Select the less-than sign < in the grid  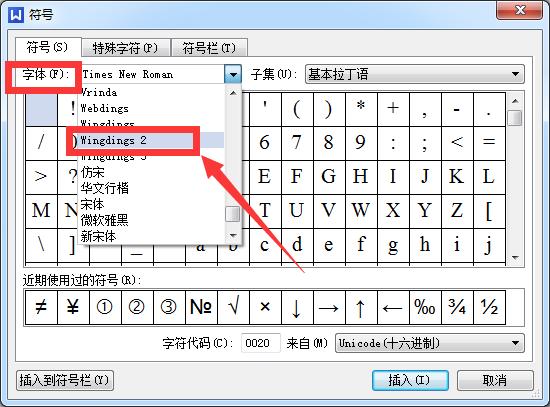tap(457, 143)
